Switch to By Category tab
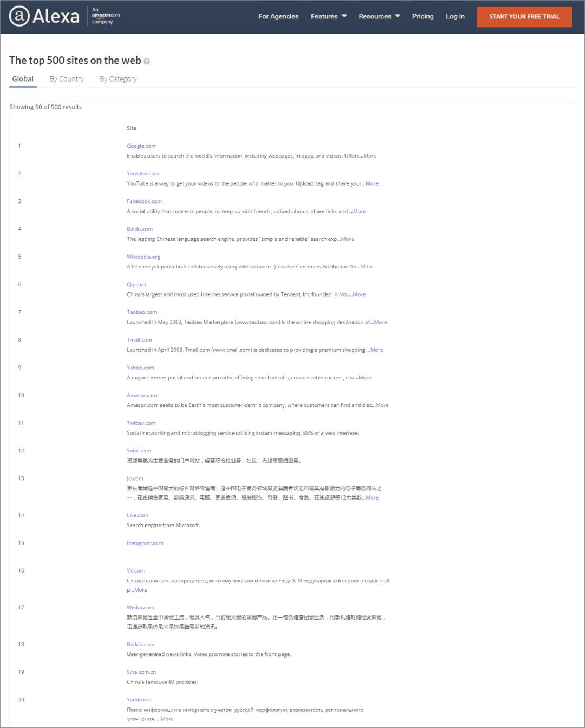Image resolution: width=585 pixels, height=728 pixels. coord(118,79)
